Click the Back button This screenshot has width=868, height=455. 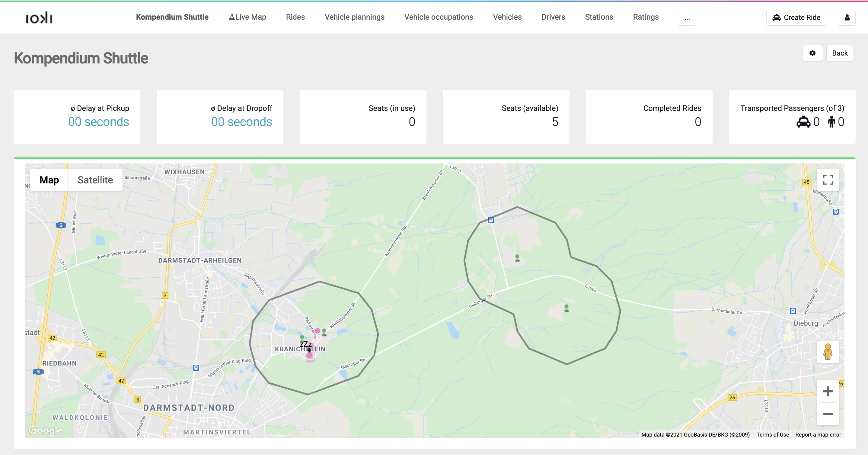click(x=840, y=53)
